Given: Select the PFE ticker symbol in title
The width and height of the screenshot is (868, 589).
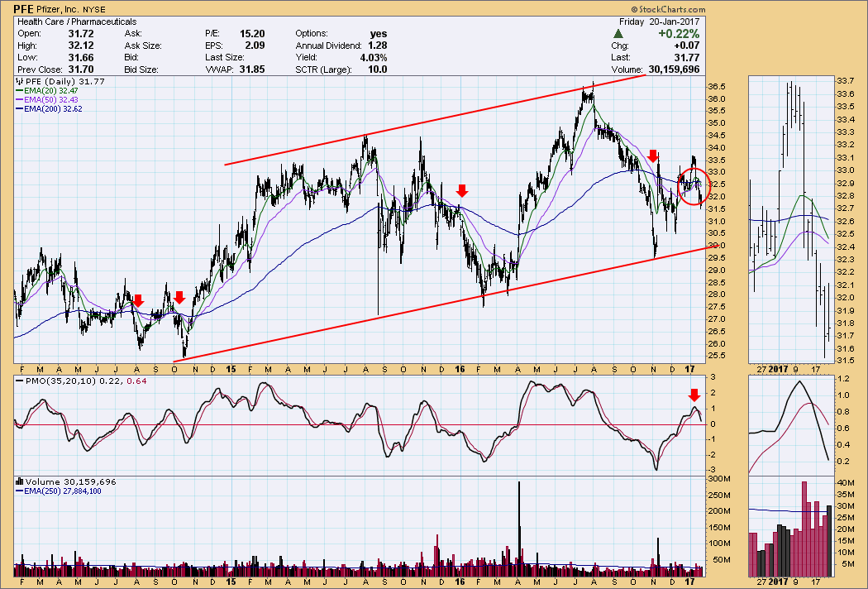Looking at the screenshot, I should (x=23, y=9).
